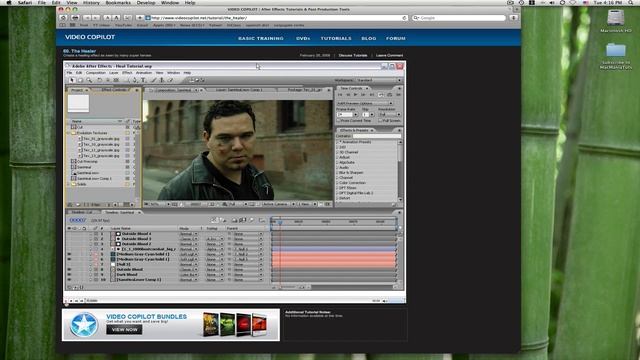
Task: Click the system clock in the menu bar
Action: click(608, 2)
